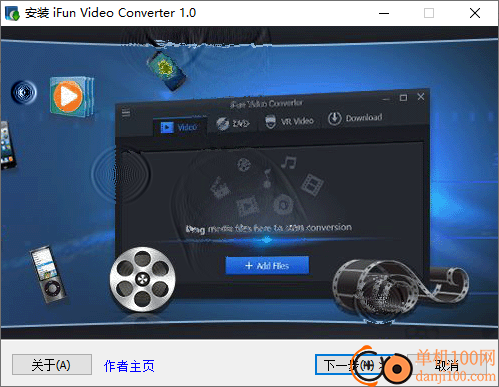Cancel installation with the 取消 button
Screen dimensions: 499x387
coord(447,365)
